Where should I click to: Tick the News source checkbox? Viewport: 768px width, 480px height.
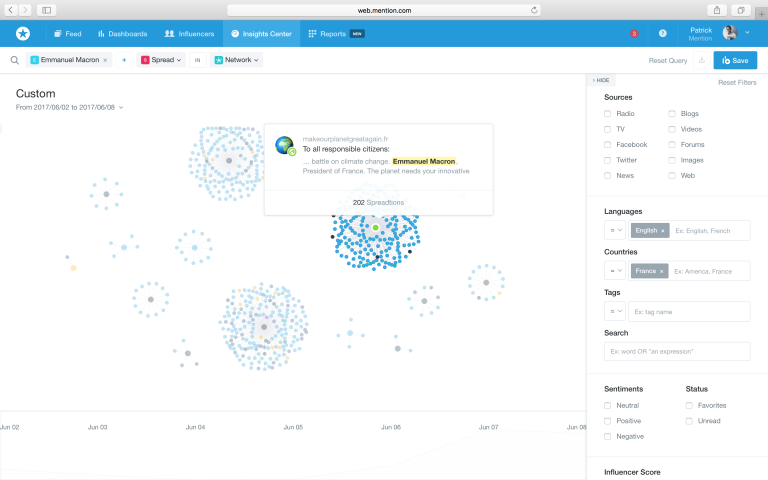607,175
